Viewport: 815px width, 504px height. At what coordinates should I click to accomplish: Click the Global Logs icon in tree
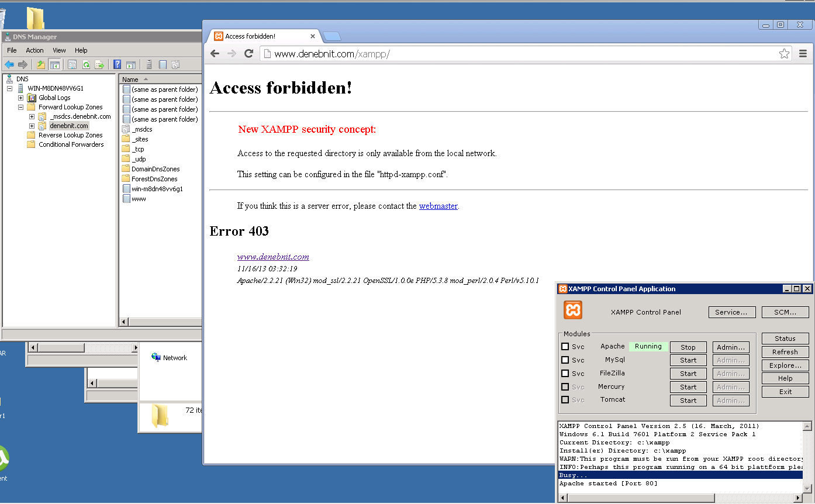pyautogui.click(x=32, y=98)
